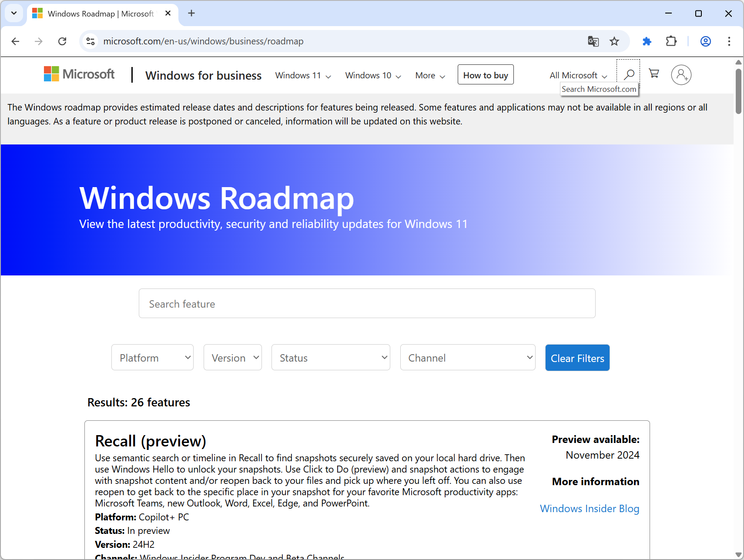Open the Channel dropdown
Viewport: 744px width, 560px height.
point(467,357)
